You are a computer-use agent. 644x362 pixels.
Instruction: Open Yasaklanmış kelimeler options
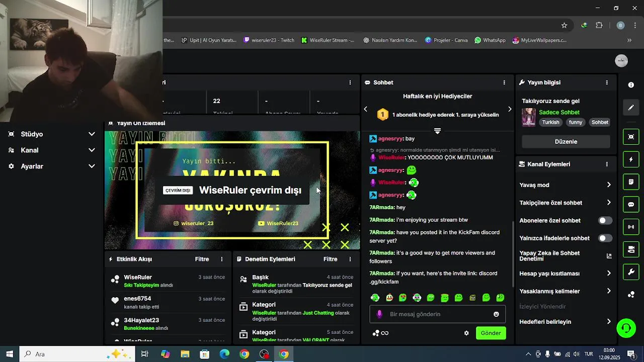click(566, 291)
